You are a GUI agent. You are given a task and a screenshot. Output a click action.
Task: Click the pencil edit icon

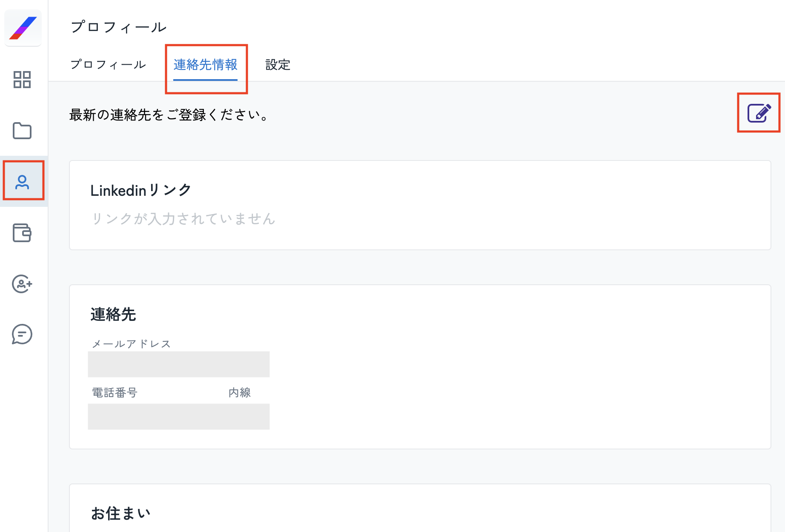tap(759, 113)
